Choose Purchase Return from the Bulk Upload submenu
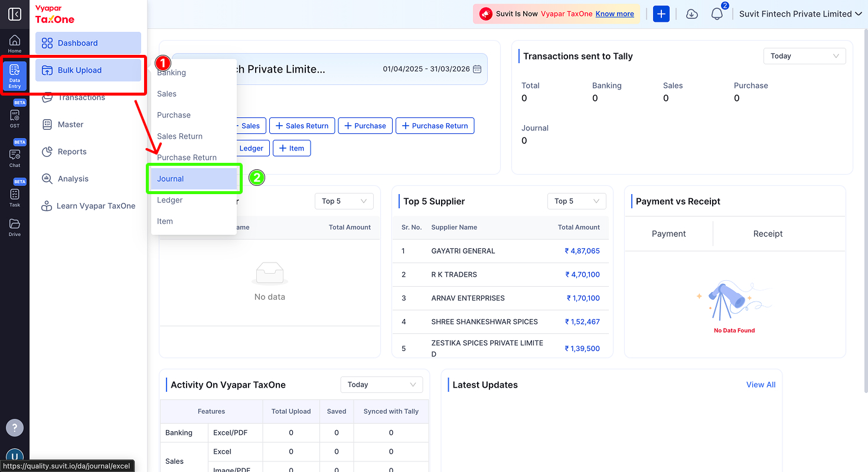The width and height of the screenshot is (868, 472). 194,158
